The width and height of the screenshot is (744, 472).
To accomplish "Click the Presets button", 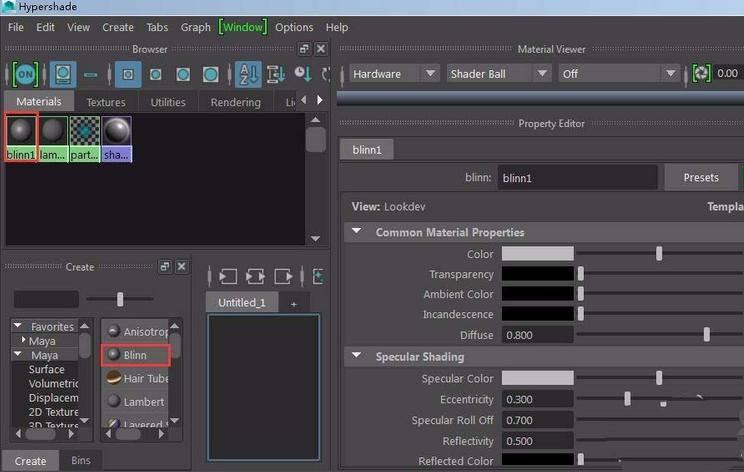I will tap(701, 177).
